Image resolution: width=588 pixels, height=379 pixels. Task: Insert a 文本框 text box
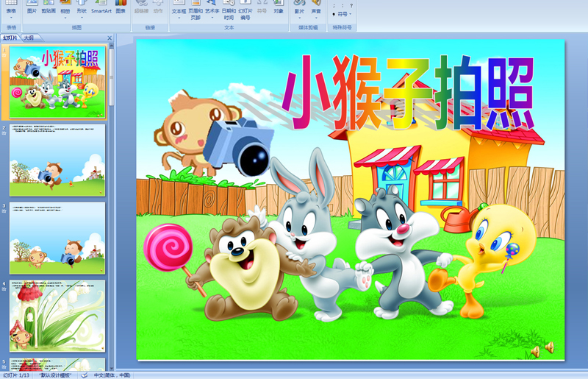point(179,10)
